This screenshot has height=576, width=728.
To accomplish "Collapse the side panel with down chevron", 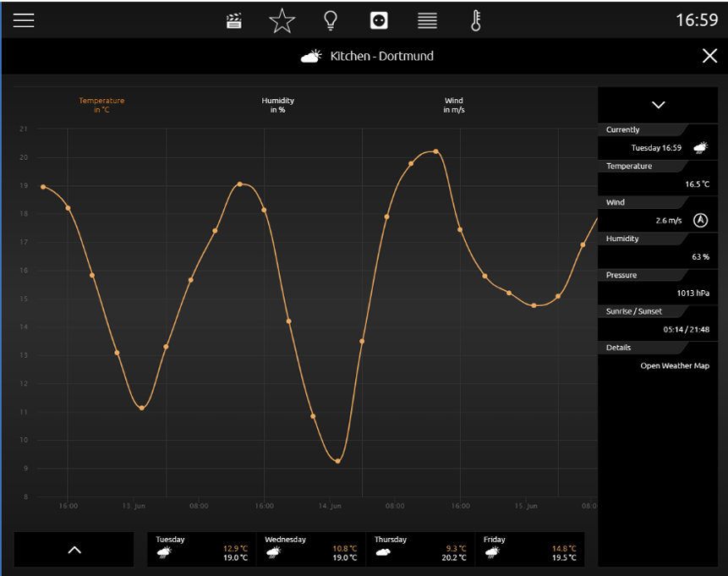I will (x=658, y=105).
